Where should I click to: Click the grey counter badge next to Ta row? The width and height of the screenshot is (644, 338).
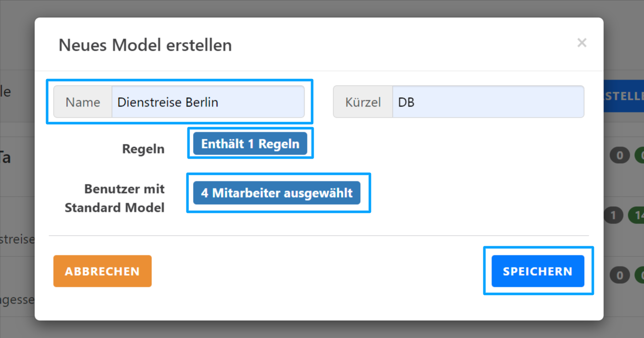619,155
